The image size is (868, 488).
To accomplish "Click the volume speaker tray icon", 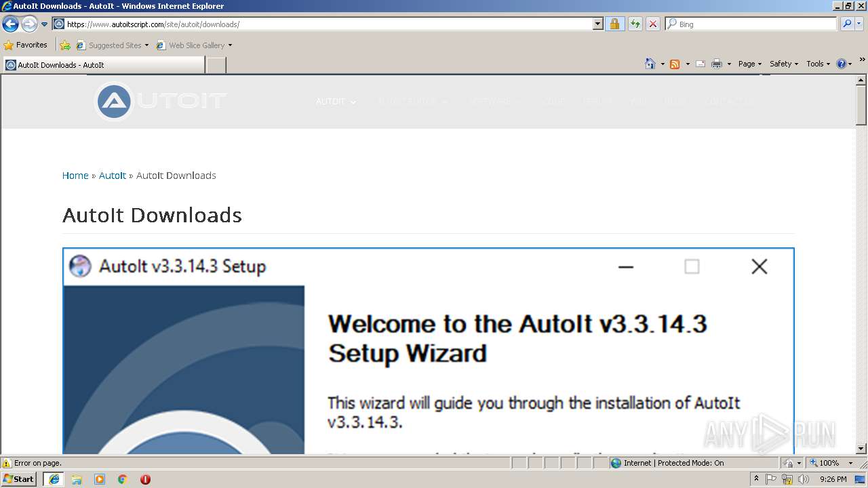I will [x=804, y=479].
